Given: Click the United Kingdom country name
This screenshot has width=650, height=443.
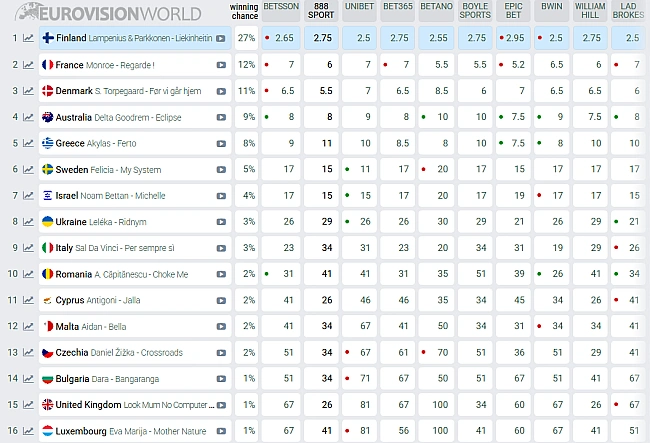Looking at the screenshot, I should [96, 405].
